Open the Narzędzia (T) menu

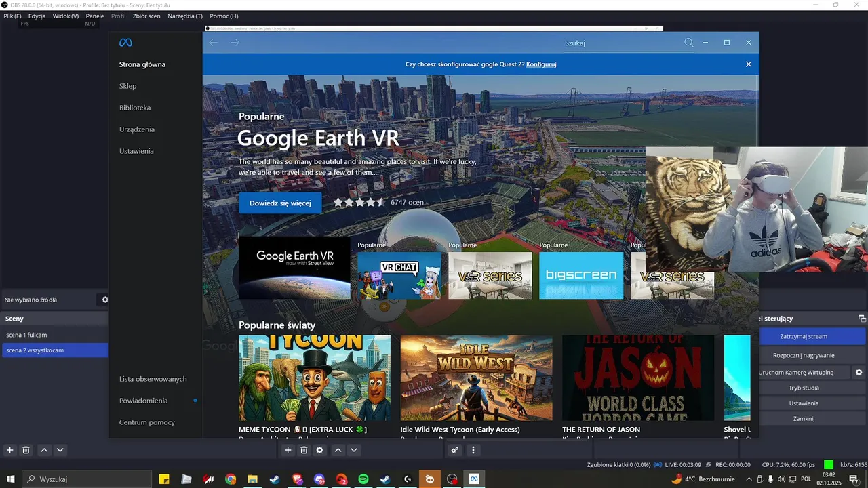[x=185, y=16]
